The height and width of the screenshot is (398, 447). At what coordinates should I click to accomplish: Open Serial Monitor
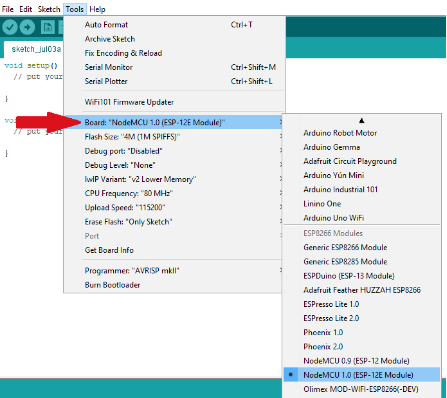click(x=174, y=67)
